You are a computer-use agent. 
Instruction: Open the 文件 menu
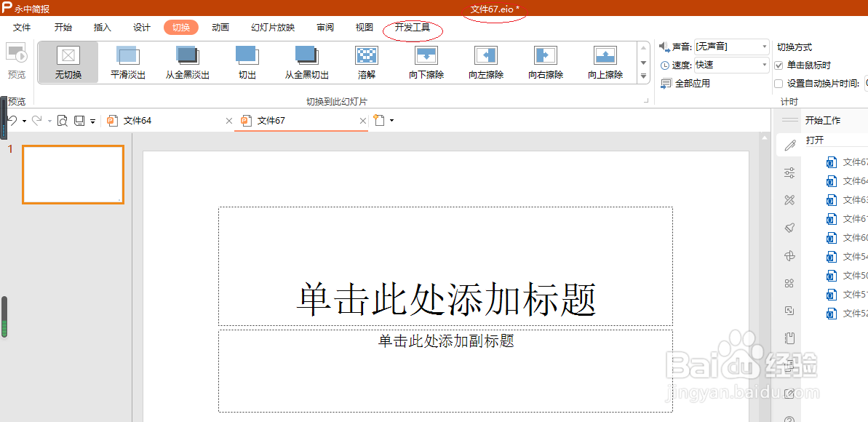22,28
